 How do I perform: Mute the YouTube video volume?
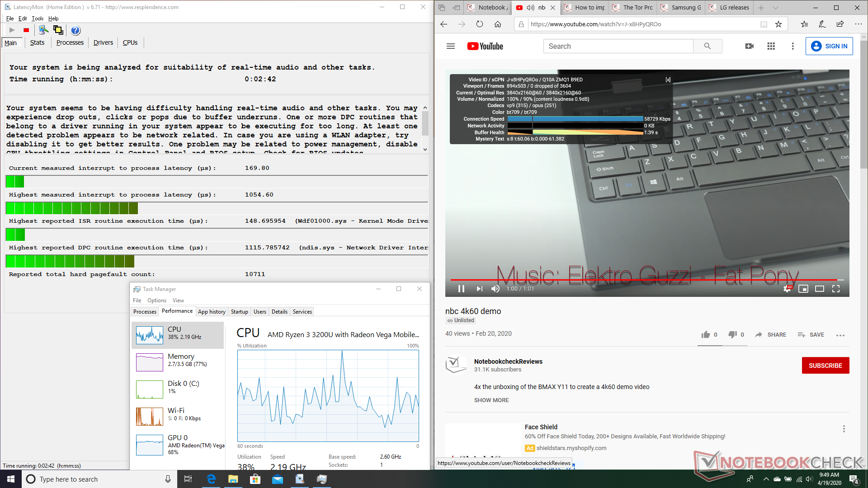click(495, 289)
